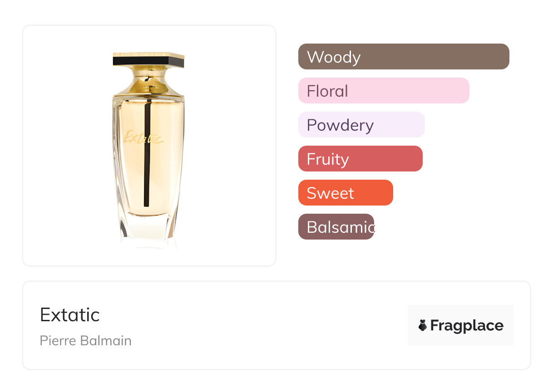Click the clear glass base of the bottle
The image size is (553, 392).
click(148, 229)
